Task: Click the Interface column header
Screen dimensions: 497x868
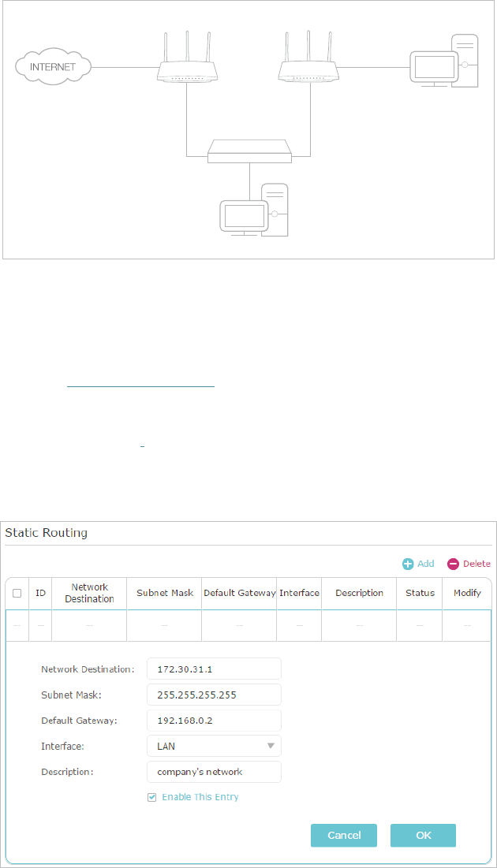Action: tap(299, 593)
